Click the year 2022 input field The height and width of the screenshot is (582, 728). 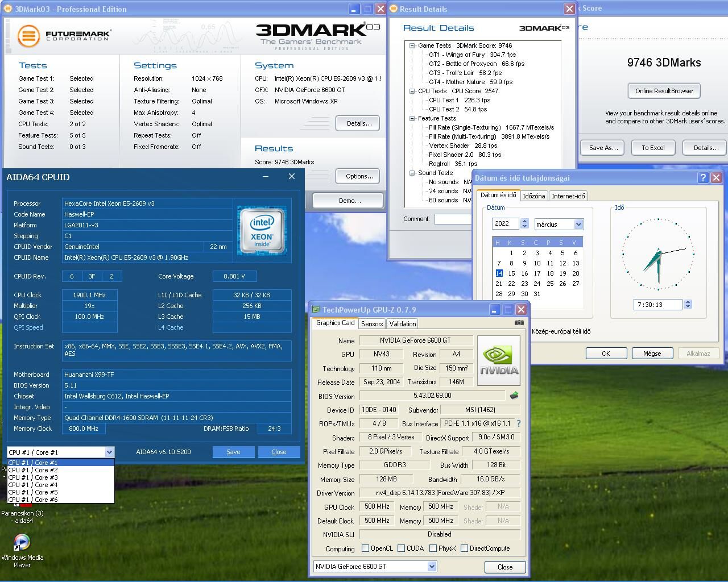(506, 224)
